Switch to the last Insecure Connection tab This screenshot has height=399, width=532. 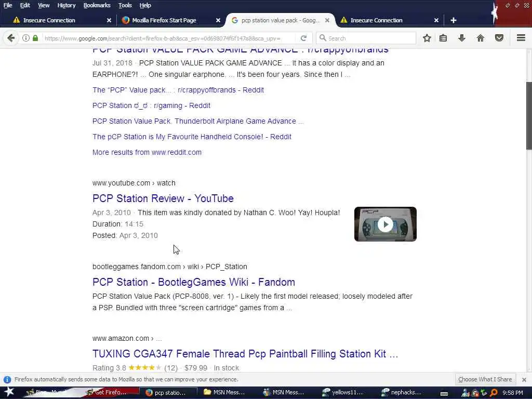pyautogui.click(x=376, y=20)
